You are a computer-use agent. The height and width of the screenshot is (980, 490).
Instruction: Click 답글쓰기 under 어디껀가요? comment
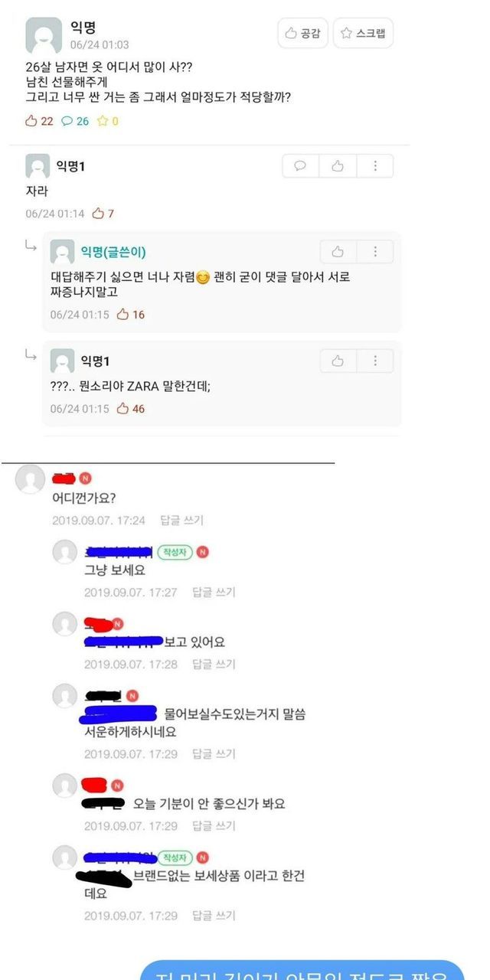181,520
